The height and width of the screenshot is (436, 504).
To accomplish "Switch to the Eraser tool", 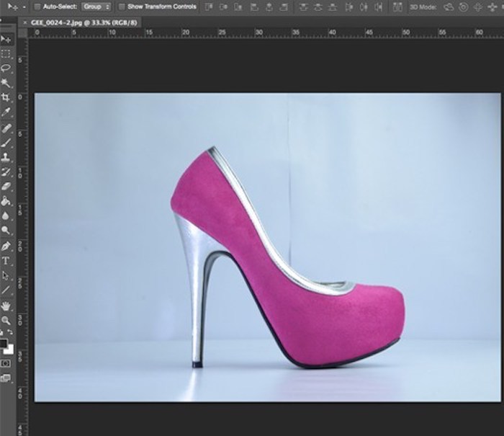I will pos(6,186).
